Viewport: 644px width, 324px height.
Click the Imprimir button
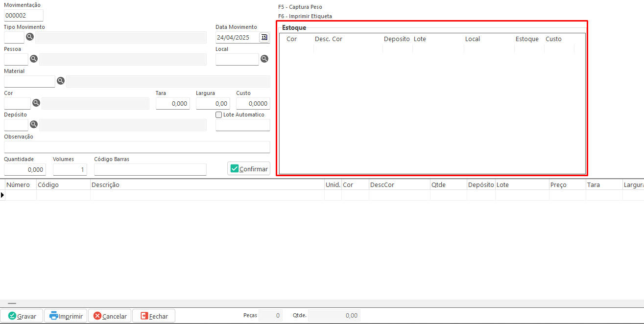click(66, 316)
